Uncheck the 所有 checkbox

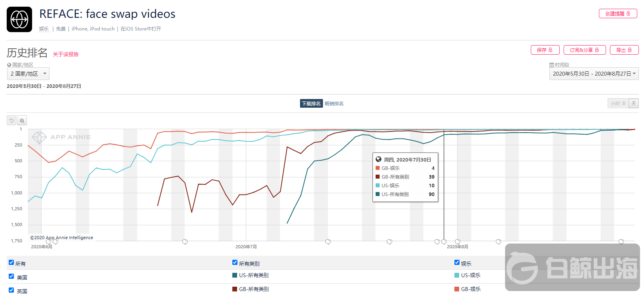point(11,263)
